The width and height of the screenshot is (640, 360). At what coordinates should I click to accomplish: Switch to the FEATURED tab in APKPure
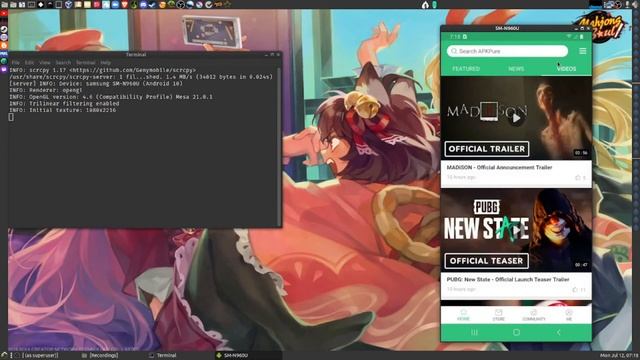pyautogui.click(x=466, y=69)
